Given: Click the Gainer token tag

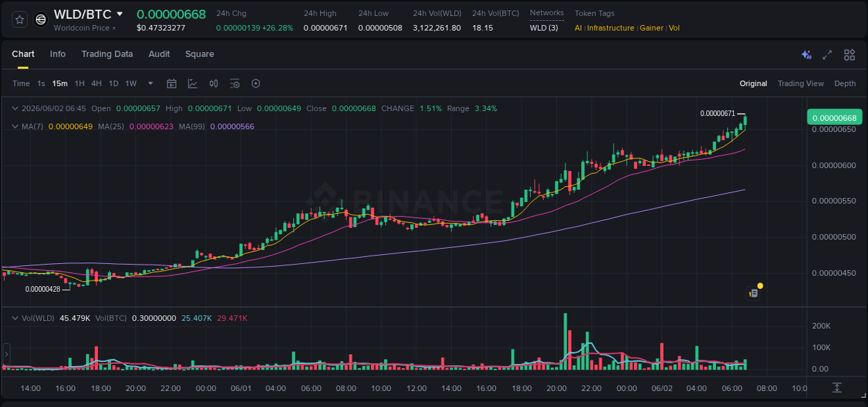Looking at the screenshot, I should (651, 28).
